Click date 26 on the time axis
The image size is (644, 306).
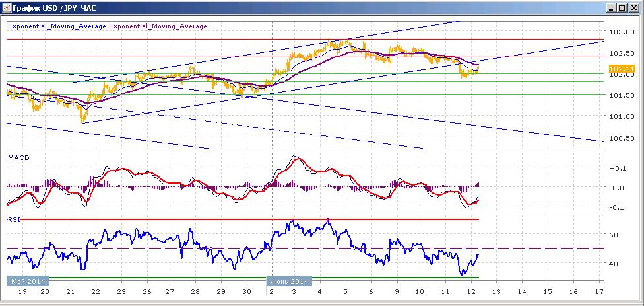coord(146,291)
